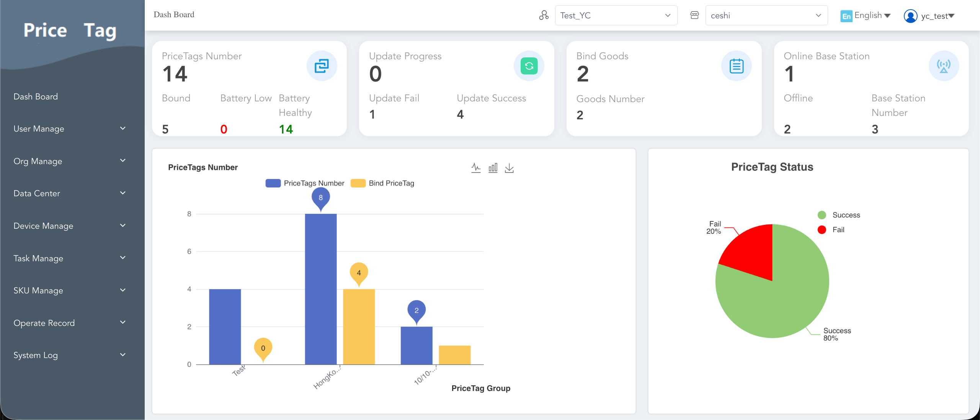Open Dash Board in sidebar

point(36,96)
